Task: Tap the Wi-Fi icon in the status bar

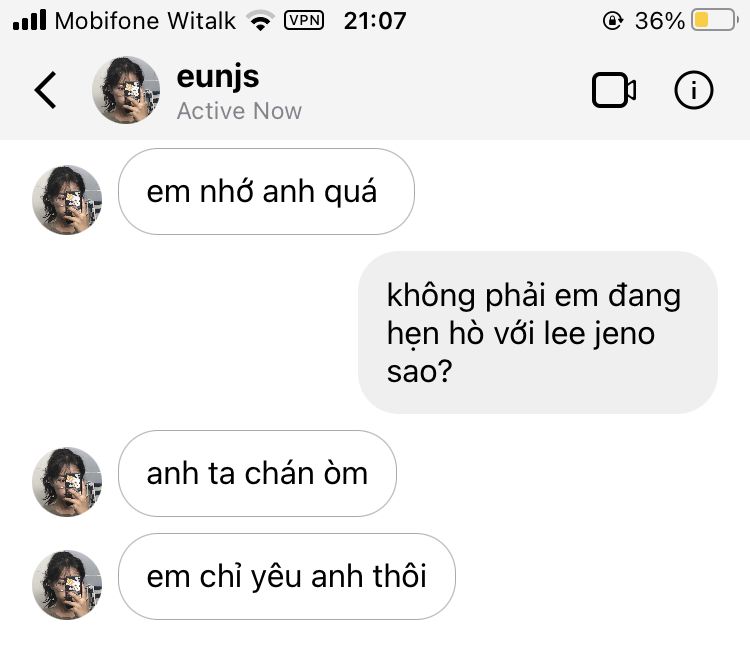Action: click(260, 21)
